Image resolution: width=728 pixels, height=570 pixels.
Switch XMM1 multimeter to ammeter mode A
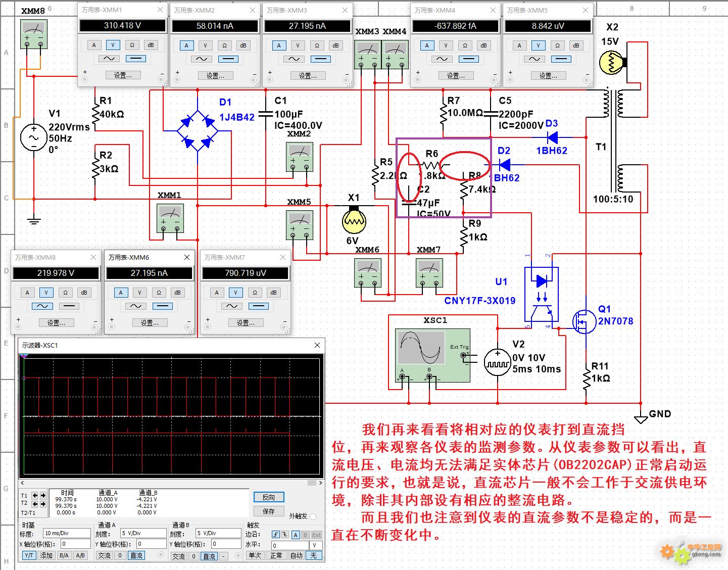pyautogui.click(x=94, y=45)
